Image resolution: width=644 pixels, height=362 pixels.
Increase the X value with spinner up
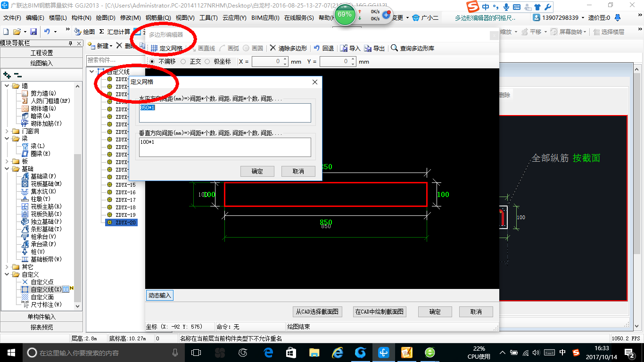pyautogui.click(x=285, y=59)
